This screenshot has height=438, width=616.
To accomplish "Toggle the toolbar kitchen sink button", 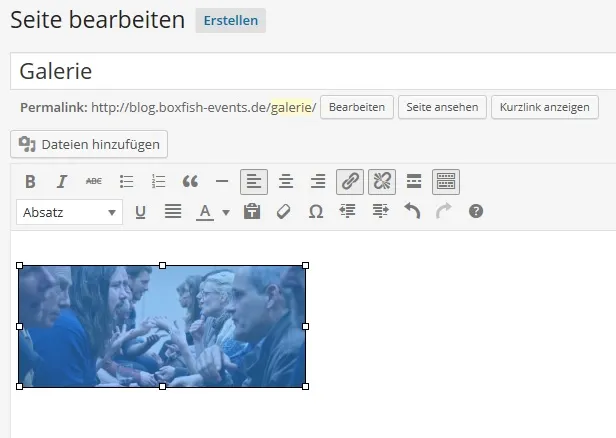I will [x=446, y=182].
